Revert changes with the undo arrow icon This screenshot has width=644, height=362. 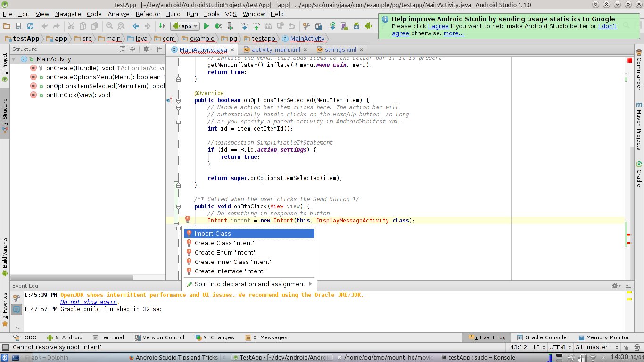292,26
